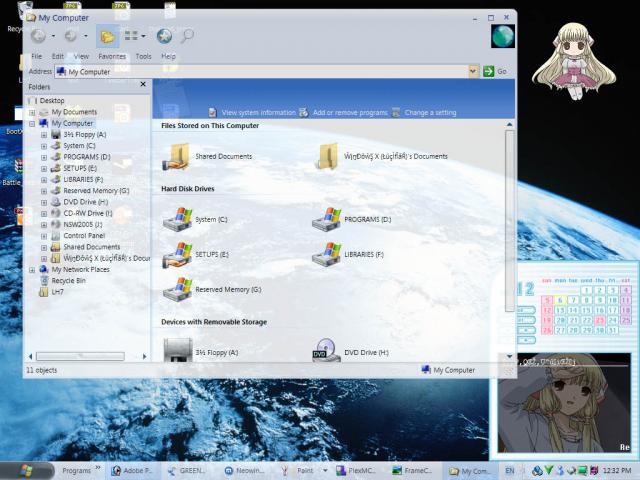Click the Search magnifier toolbar icon
The height and width of the screenshot is (480, 640).
point(187,36)
